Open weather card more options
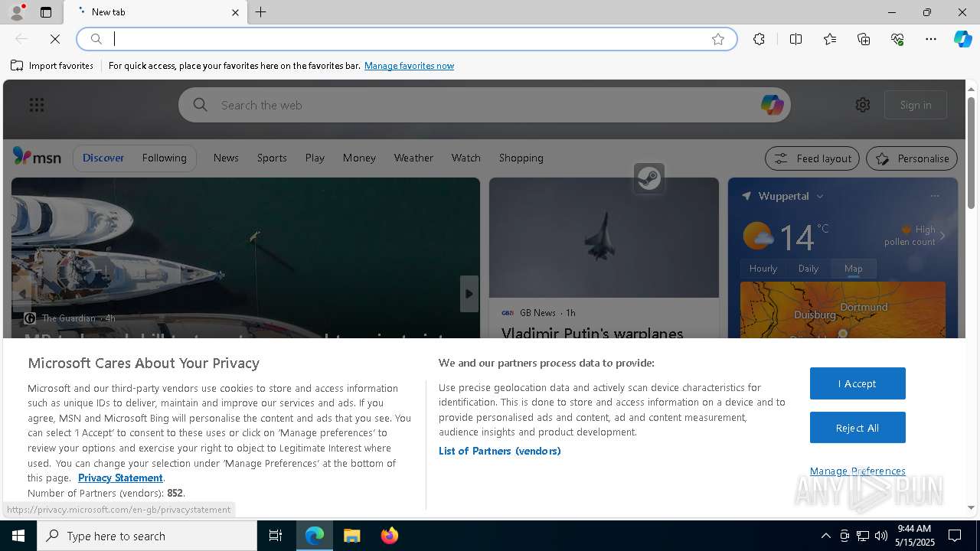 click(x=934, y=196)
